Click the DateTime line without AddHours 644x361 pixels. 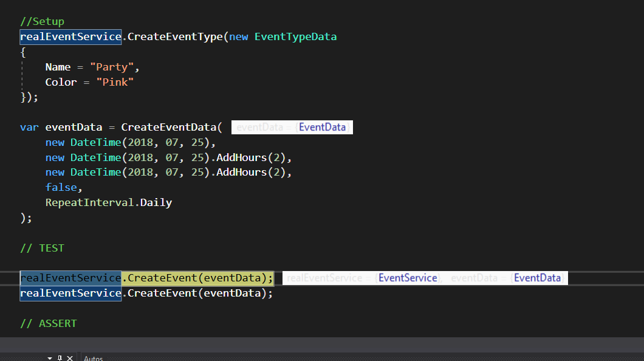(x=130, y=142)
